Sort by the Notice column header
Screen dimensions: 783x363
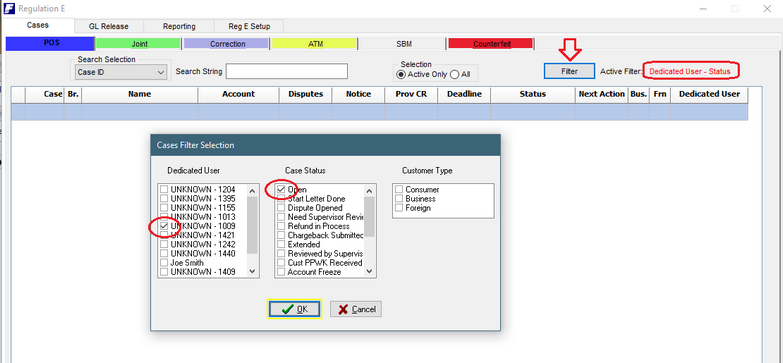click(x=358, y=94)
